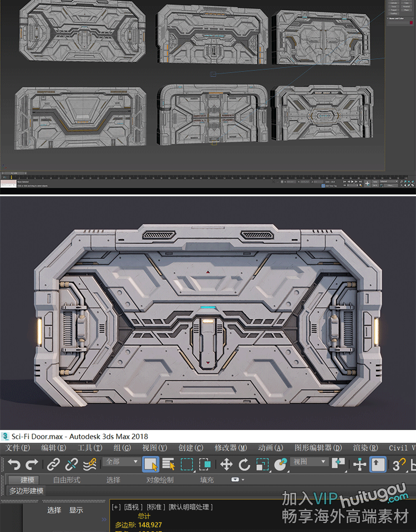
Task: Click the red object color swatch
Action: click(412, 22)
